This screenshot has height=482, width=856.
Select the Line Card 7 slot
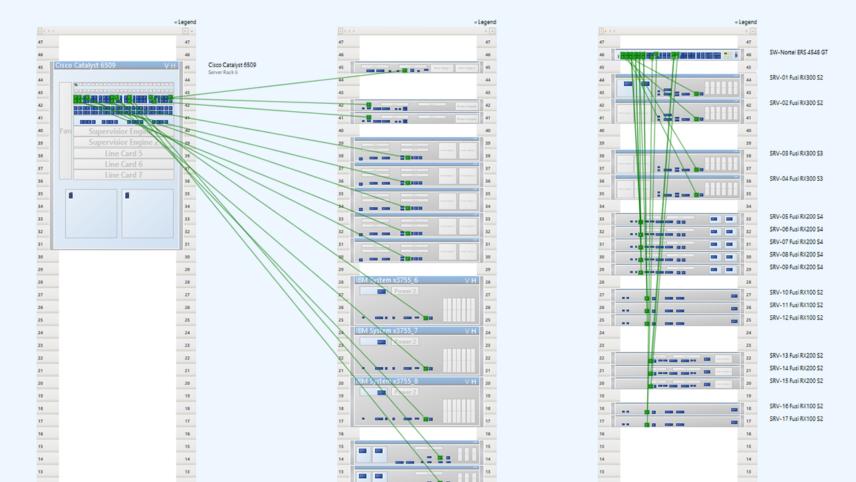123,175
